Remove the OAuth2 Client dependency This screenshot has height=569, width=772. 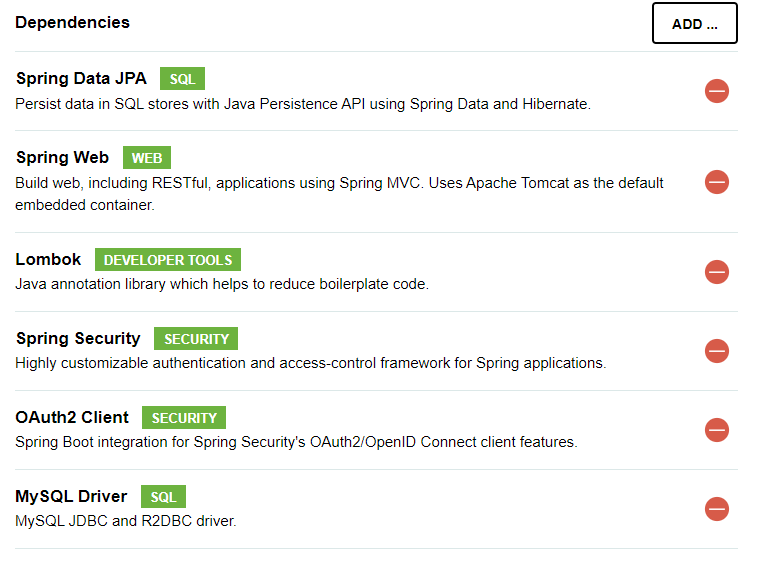[716, 430]
